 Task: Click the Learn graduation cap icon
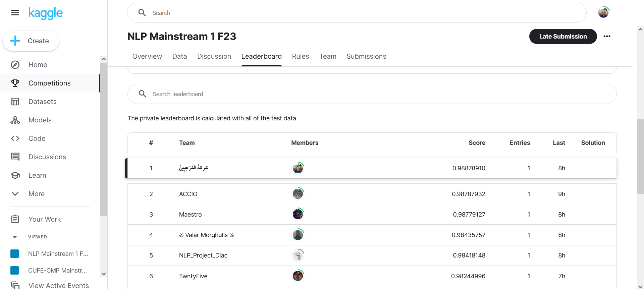15,175
